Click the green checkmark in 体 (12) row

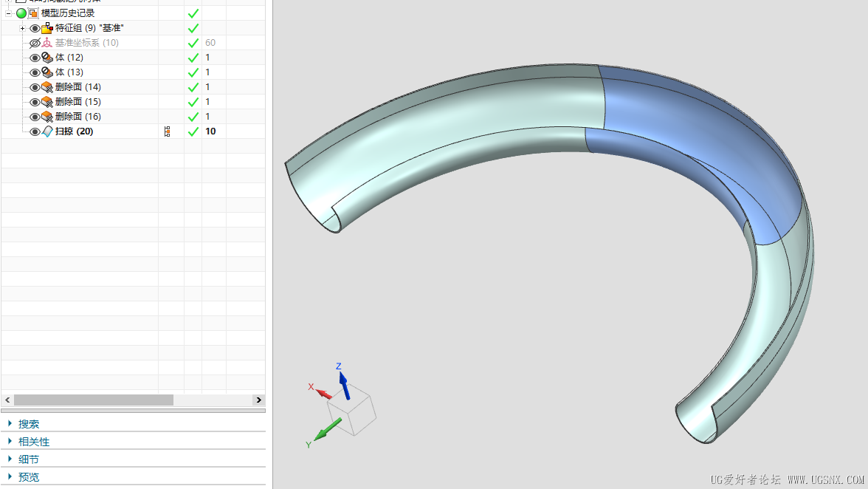point(193,58)
